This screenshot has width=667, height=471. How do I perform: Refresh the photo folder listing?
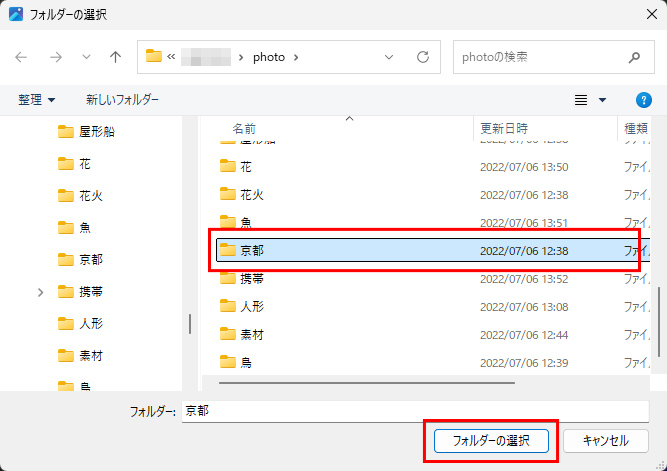(x=423, y=57)
